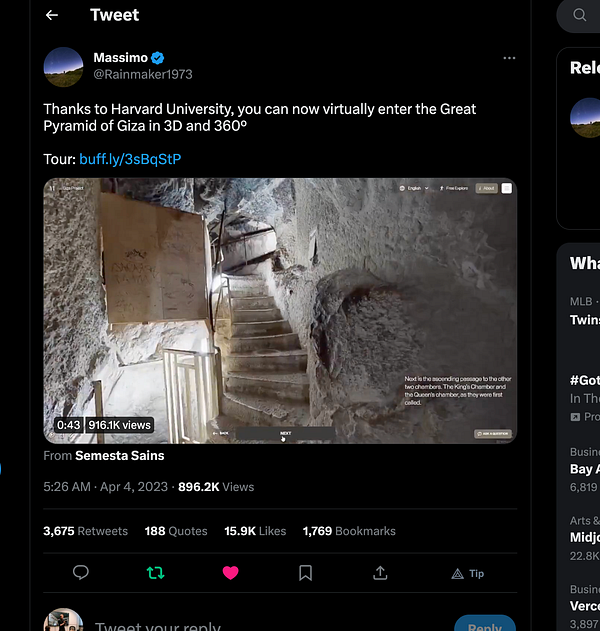Send a Tip to the author

(x=468, y=573)
